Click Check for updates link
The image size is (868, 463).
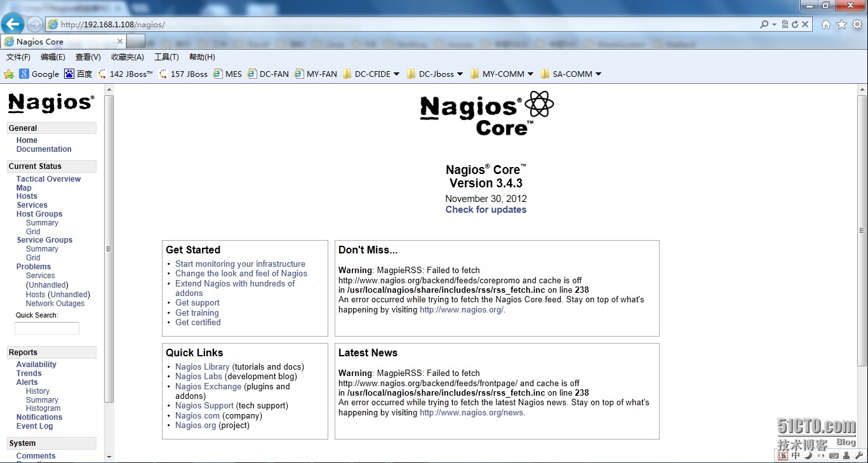click(486, 210)
